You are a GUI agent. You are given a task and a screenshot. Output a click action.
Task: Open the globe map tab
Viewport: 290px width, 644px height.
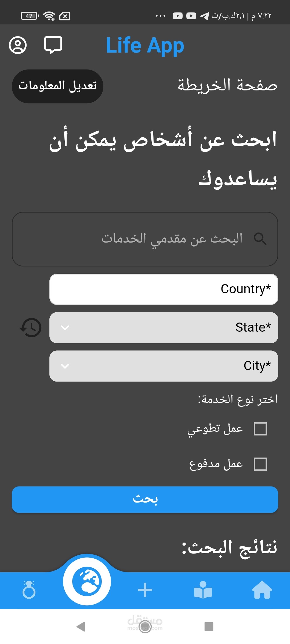(87, 581)
